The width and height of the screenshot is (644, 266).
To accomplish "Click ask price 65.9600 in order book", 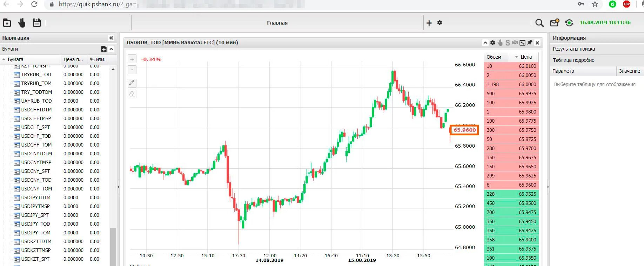I will [527, 185].
